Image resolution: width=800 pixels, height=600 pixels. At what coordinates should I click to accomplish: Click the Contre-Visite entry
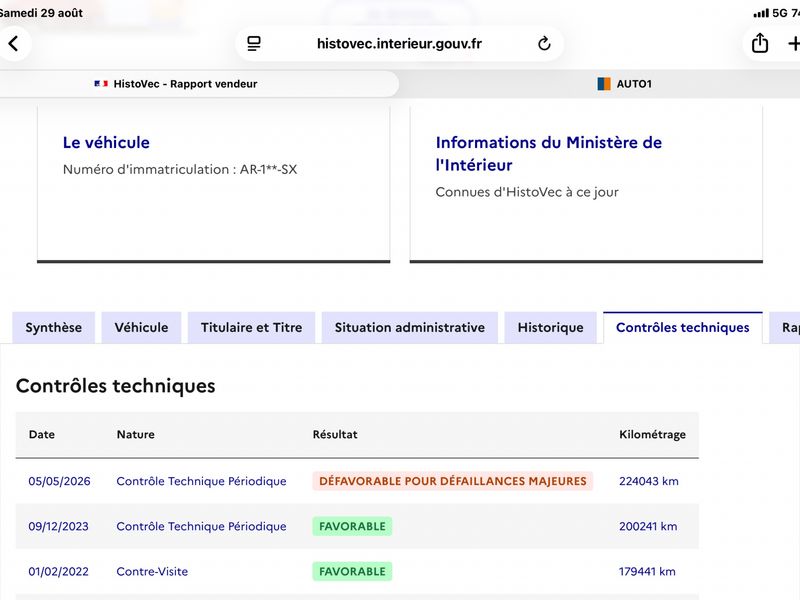coord(152,571)
